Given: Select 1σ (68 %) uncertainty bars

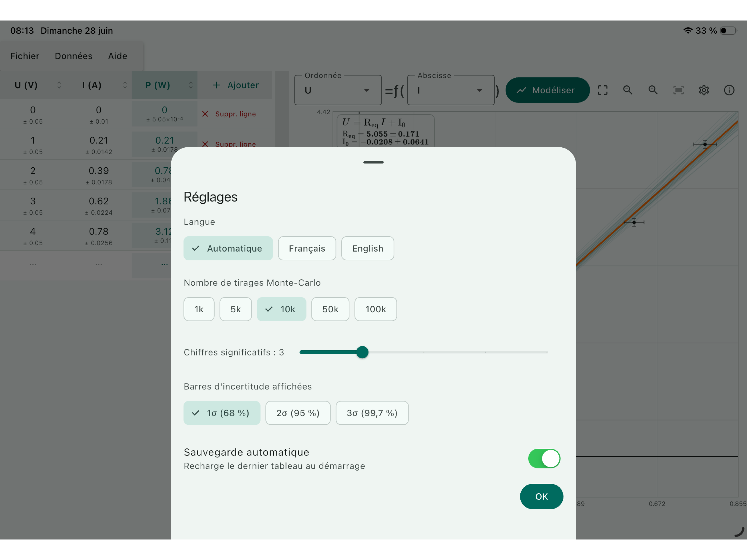Looking at the screenshot, I should tap(222, 413).
